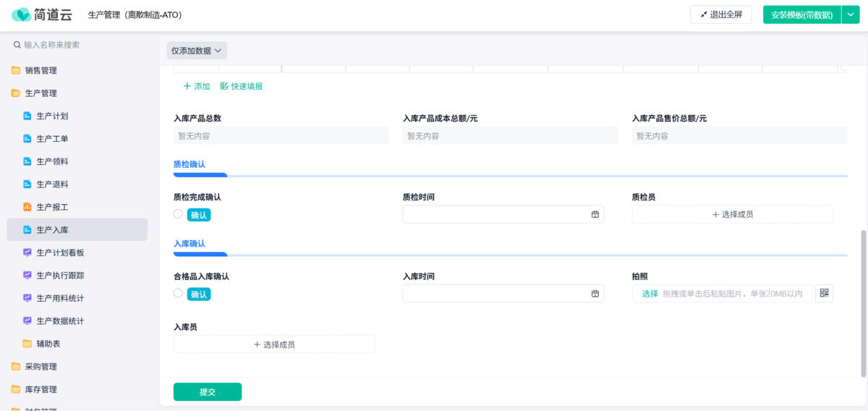Expand the 安装模板 dropdown arrow
The width and height of the screenshot is (868, 411).
(849, 14)
